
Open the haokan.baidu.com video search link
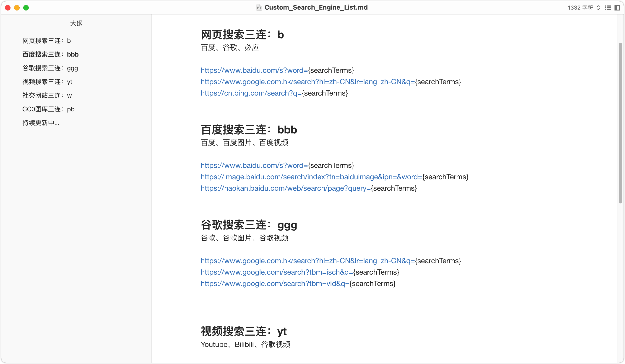[x=285, y=188]
